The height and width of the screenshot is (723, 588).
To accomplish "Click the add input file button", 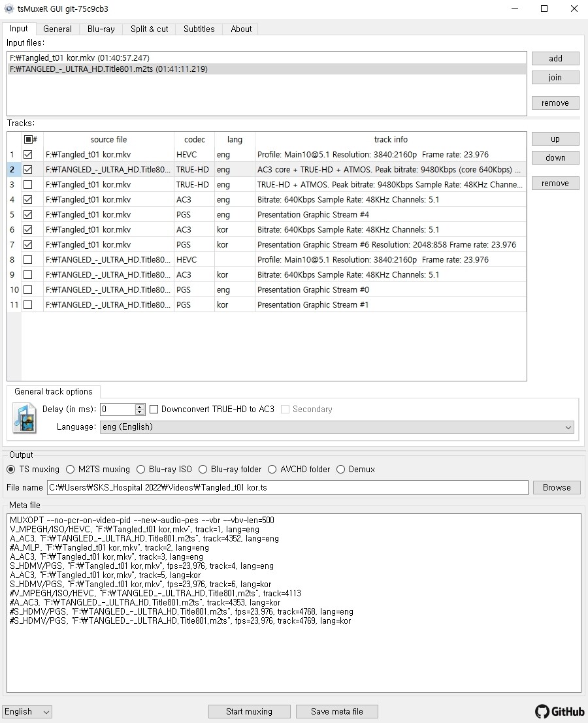I will 555,59.
